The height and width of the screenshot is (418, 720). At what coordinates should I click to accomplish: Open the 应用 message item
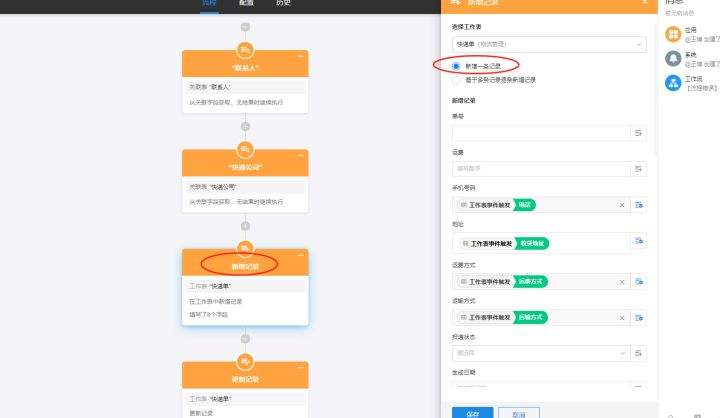coord(692,34)
